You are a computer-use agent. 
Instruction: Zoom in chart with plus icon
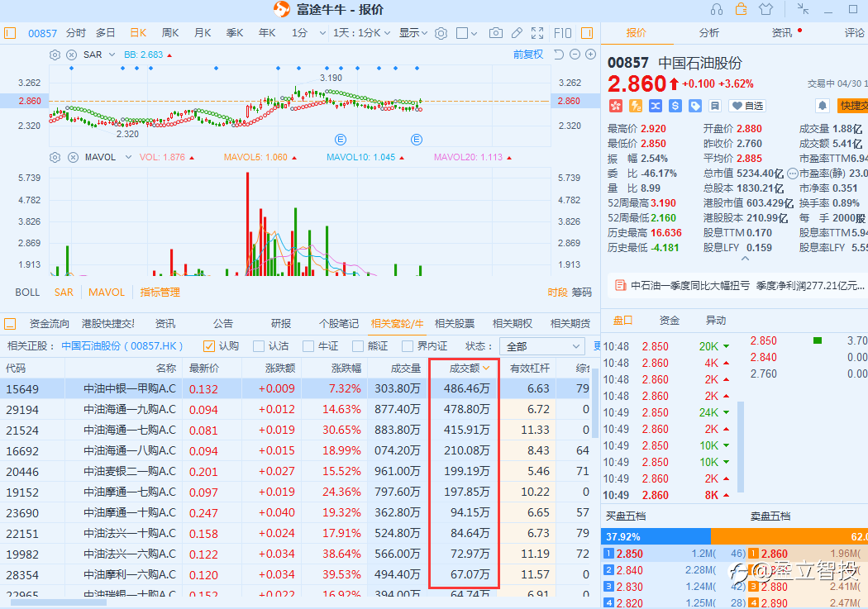[x=591, y=55]
